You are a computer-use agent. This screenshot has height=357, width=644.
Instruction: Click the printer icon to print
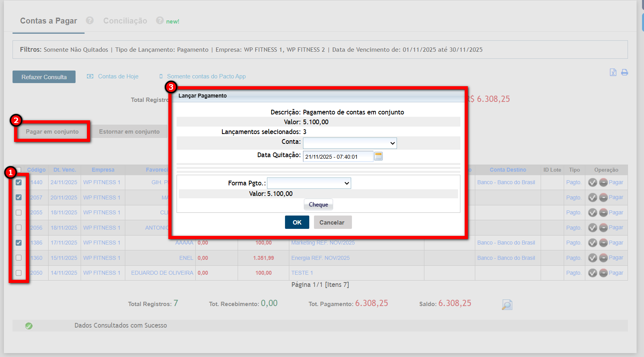[x=624, y=72]
